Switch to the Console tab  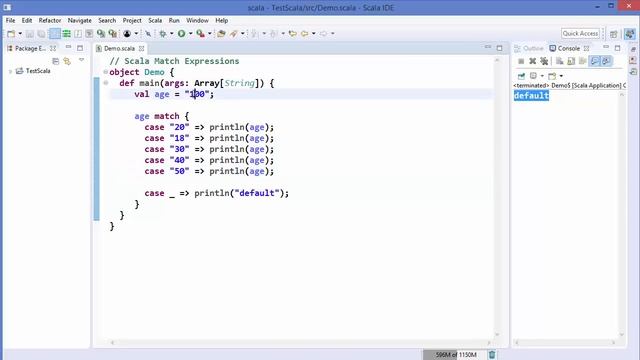565,49
